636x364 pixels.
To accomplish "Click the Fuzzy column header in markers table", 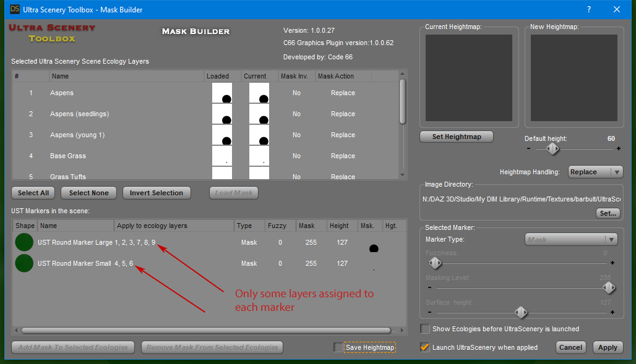I will 280,226.
